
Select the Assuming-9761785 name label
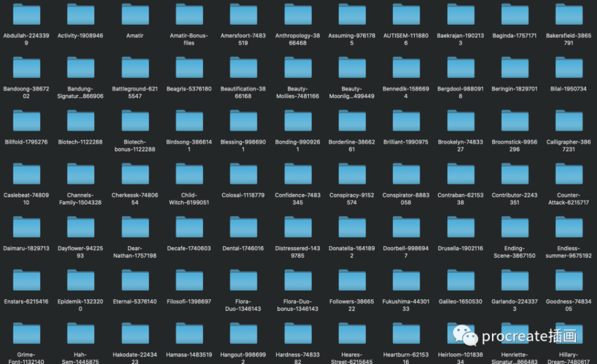tap(352, 39)
